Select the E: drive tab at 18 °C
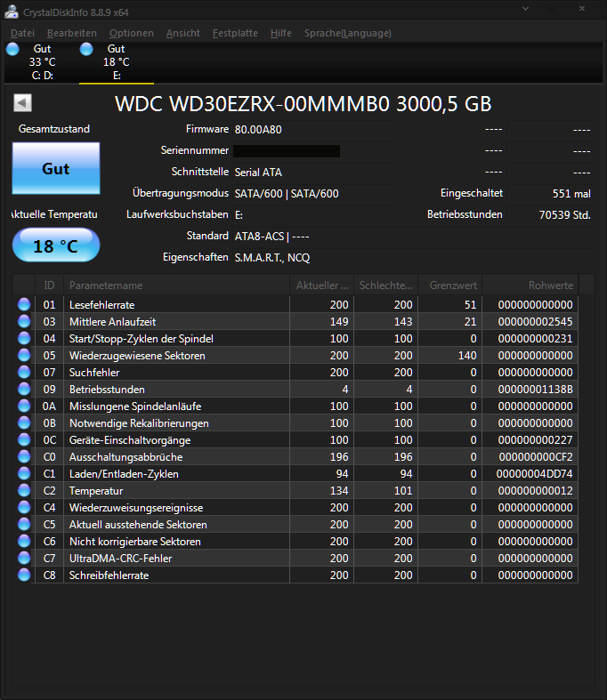 116,62
